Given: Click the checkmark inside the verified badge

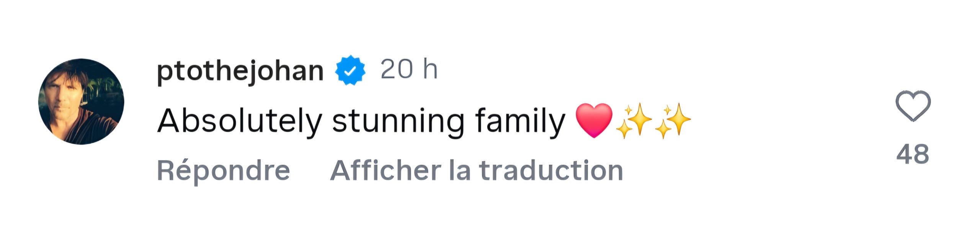Looking at the screenshot, I should click(x=350, y=71).
